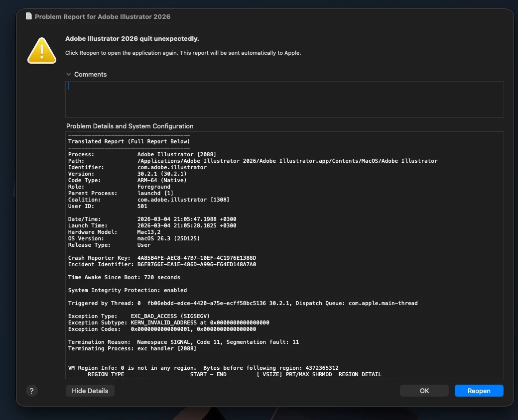This screenshot has height=420, width=518.
Task: Click the yellow warning triangle icon
Action: pos(42,51)
